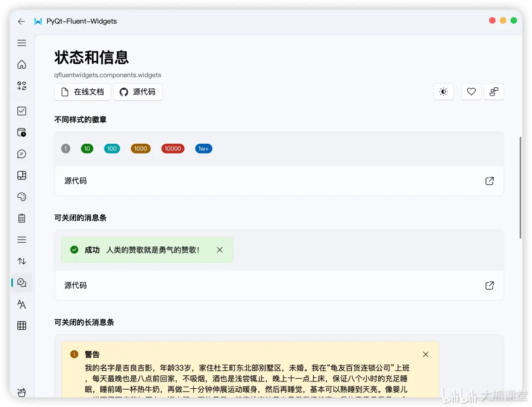Open the text typography sidebar page
Image resolution: width=532 pixels, height=407 pixels.
(x=22, y=304)
